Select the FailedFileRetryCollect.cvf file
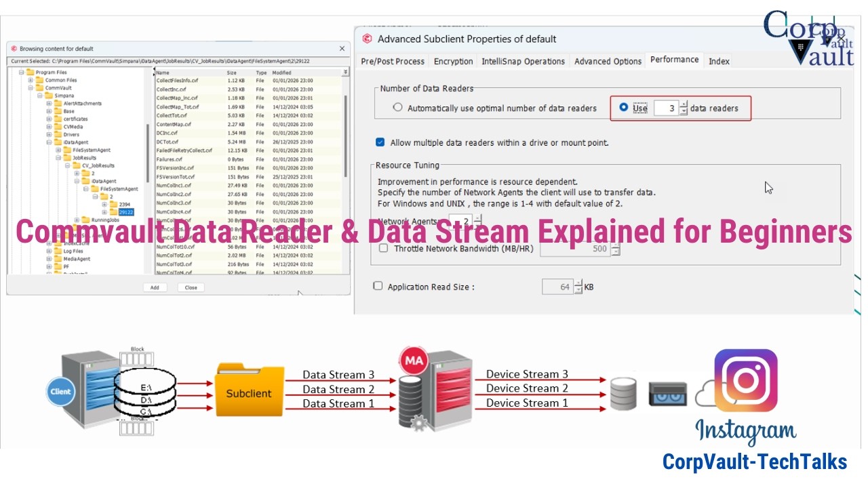 [248, 150]
